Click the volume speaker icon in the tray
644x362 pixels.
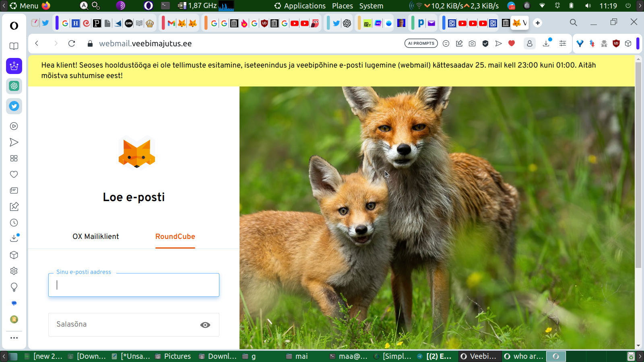click(x=588, y=6)
